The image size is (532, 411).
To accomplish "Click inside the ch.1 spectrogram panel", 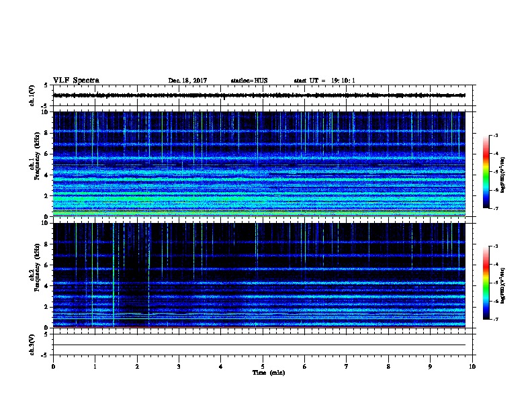I will [x=259, y=164].
